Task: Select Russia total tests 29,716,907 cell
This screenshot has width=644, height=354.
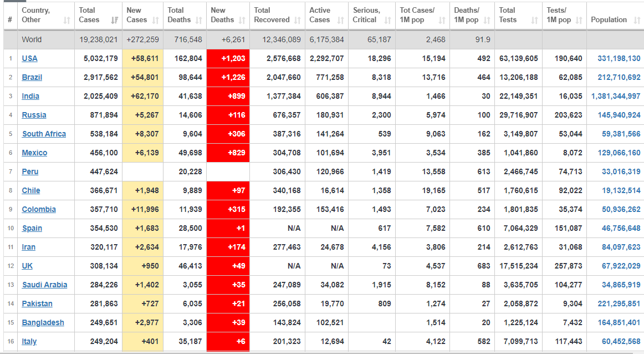Action: pyautogui.click(x=518, y=115)
